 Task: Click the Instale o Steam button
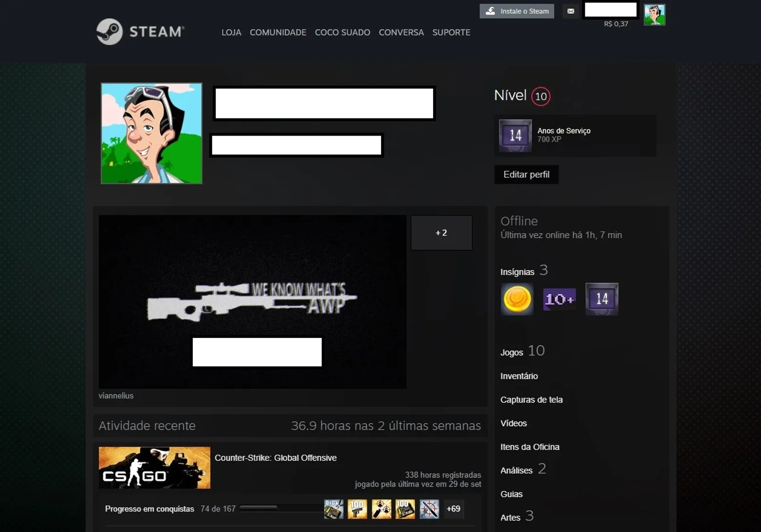point(517,11)
